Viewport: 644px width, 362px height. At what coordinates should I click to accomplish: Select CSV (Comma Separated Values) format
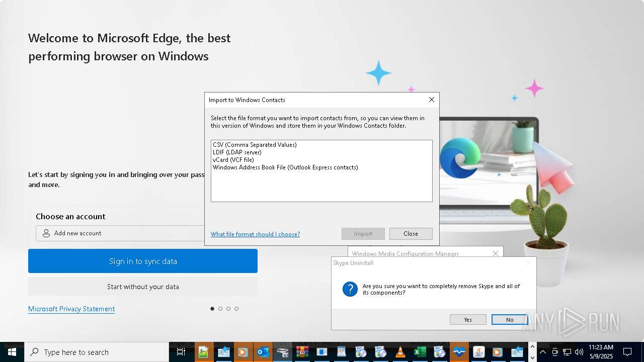[x=255, y=145]
